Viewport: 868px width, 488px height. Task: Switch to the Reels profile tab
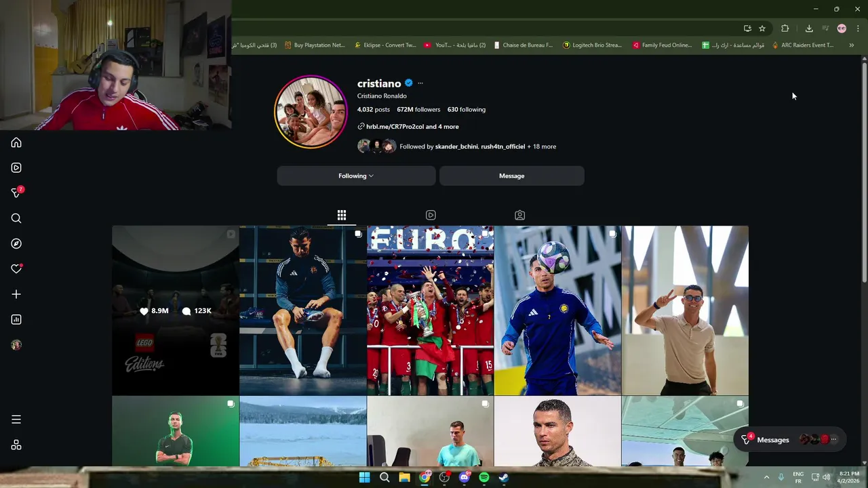pyautogui.click(x=431, y=215)
